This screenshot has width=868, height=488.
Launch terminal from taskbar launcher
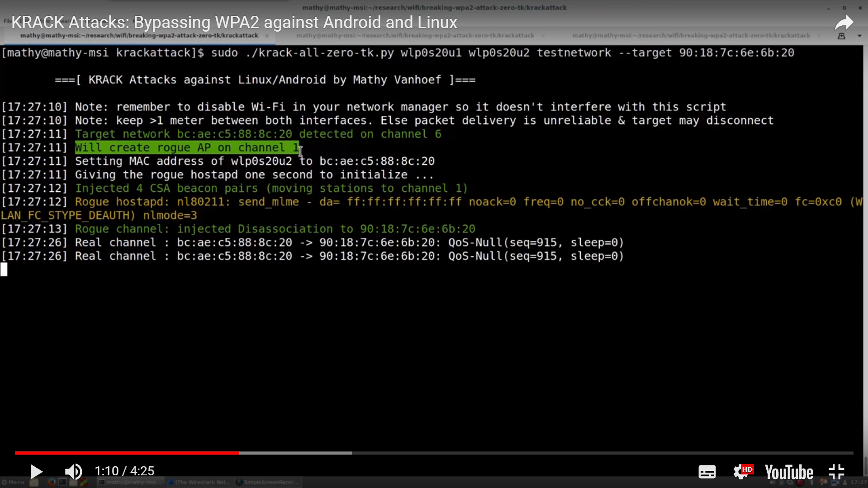(62, 482)
